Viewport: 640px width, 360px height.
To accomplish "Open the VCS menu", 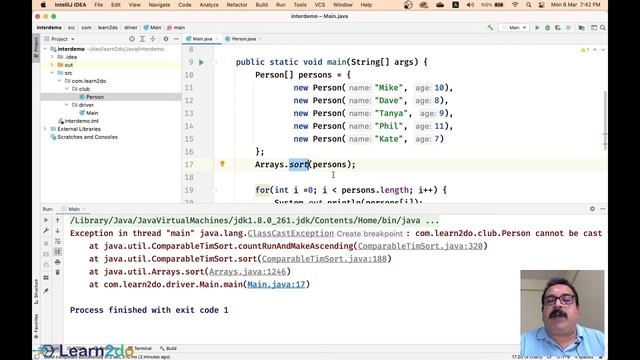I will [x=320, y=5].
